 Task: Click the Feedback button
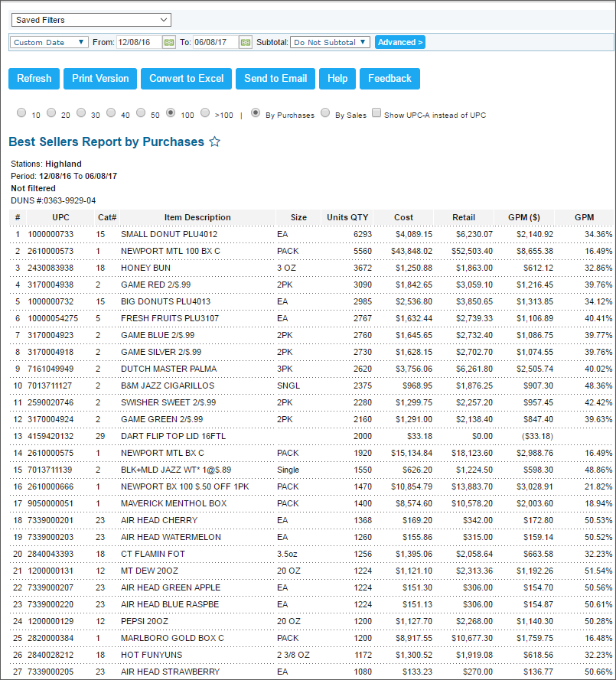[389, 79]
